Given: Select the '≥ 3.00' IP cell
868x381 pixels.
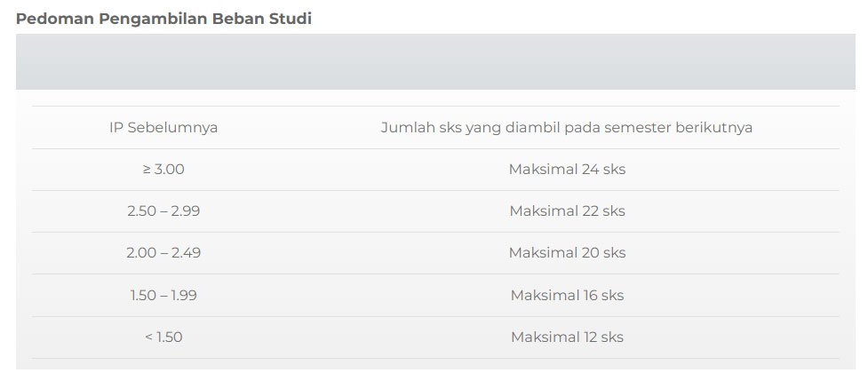Looking at the screenshot, I should (163, 169).
